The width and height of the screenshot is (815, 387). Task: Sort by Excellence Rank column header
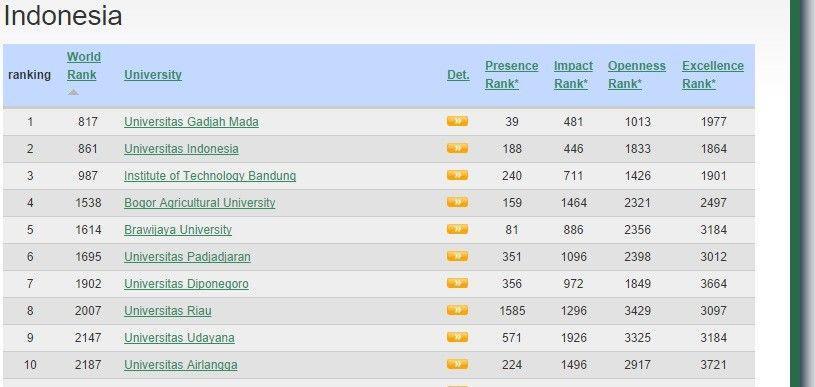tap(713, 75)
